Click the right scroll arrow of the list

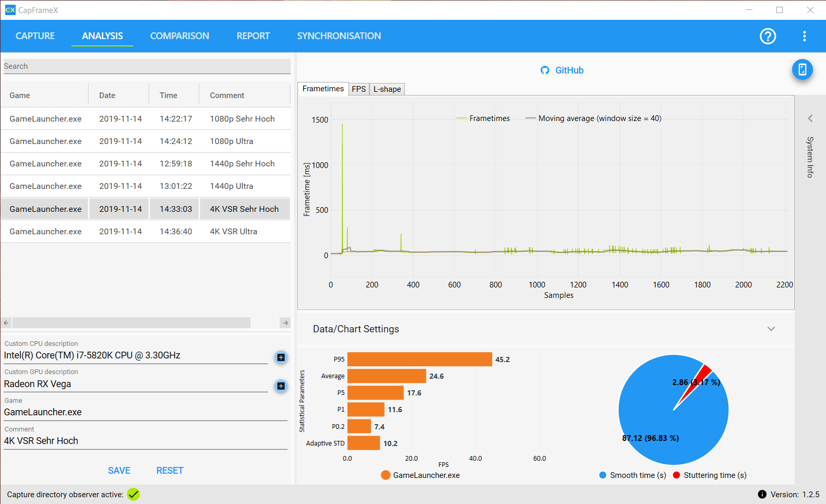(x=285, y=323)
